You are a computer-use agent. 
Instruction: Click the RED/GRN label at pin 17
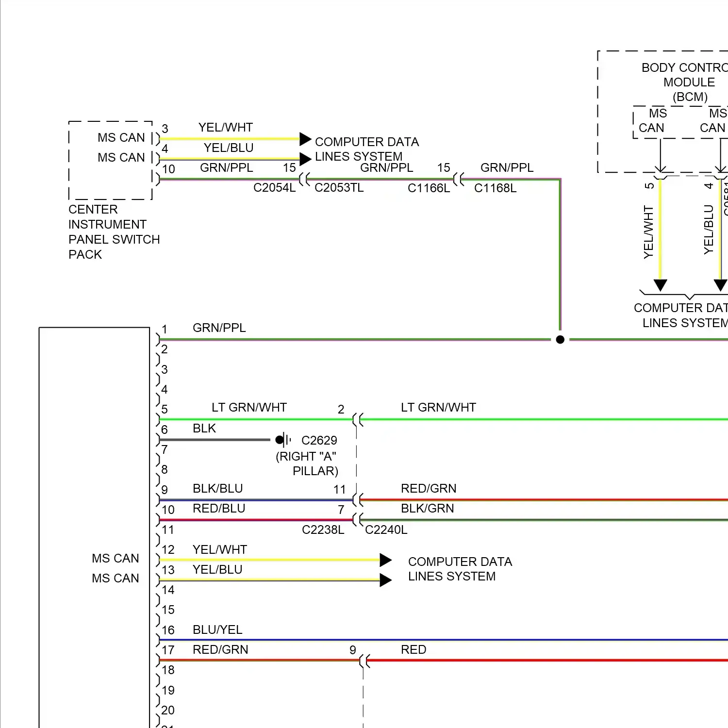(x=220, y=649)
